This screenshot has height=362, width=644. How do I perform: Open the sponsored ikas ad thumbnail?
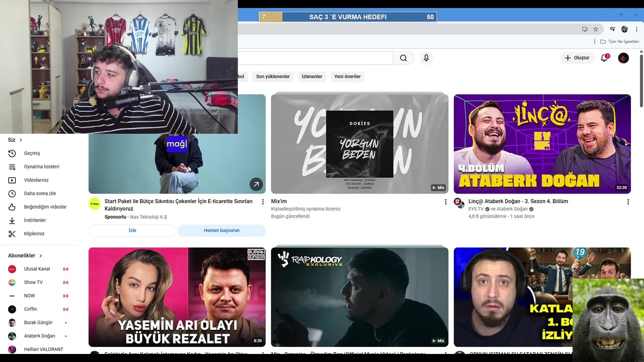pyautogui.click(x=177, y=164)
